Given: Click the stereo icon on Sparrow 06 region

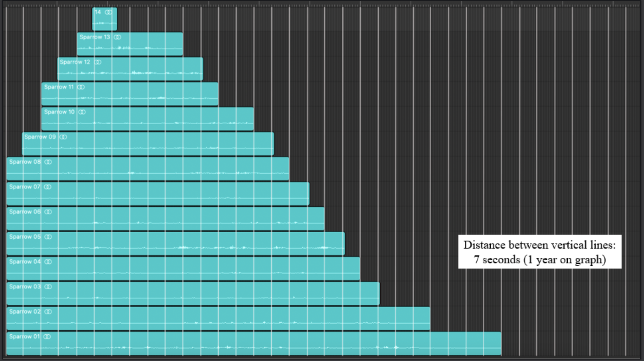Looking at the screenshot, I should tap(48, 212).
